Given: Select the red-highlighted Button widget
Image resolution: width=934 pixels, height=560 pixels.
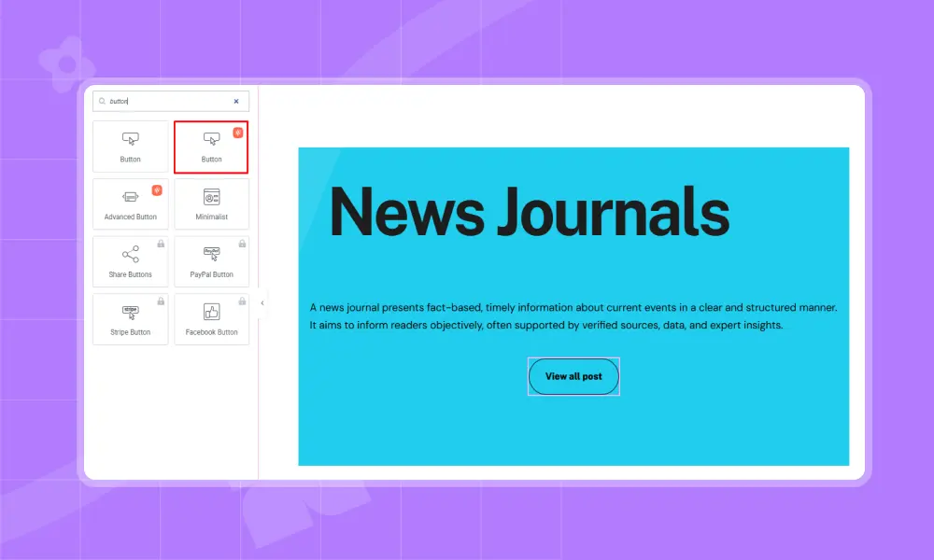Looking at the screenshot, I should pyautogui.click(x=211, y=147).
